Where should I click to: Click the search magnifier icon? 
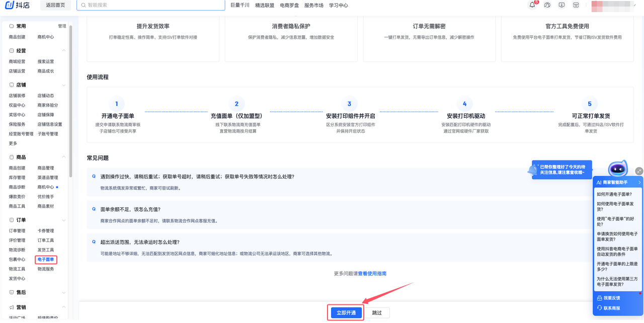coord(83,5)
